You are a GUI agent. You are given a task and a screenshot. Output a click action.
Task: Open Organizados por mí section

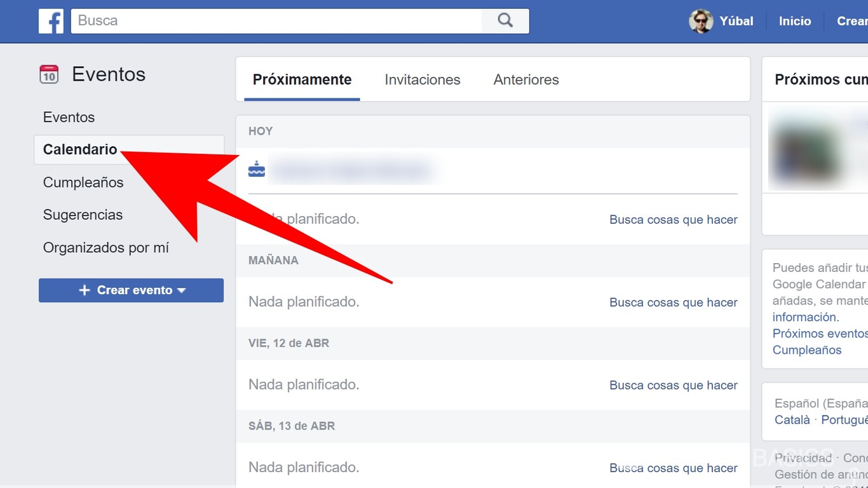105,248
